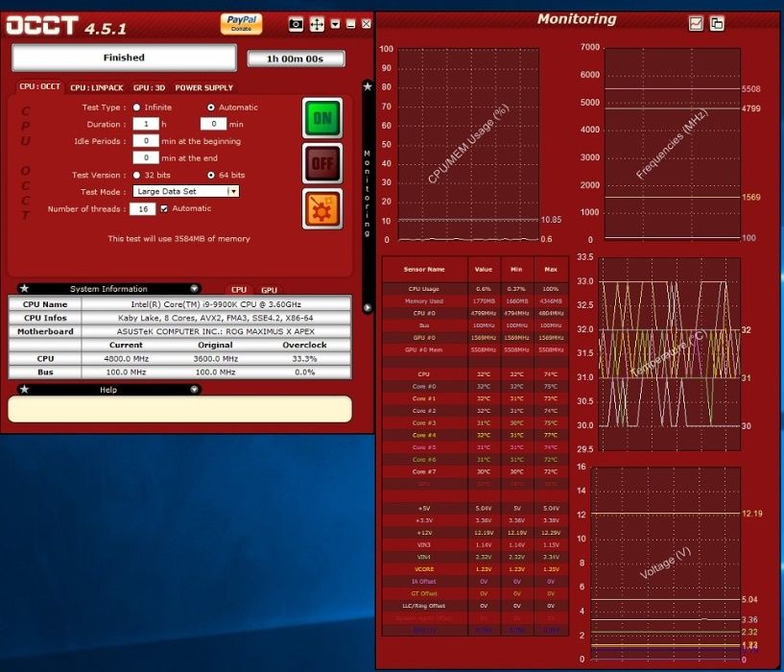The height and width of the screenshot is (672, 784).
Task: Click the 1h 00m 00s timer display
Action: (296, 59)
